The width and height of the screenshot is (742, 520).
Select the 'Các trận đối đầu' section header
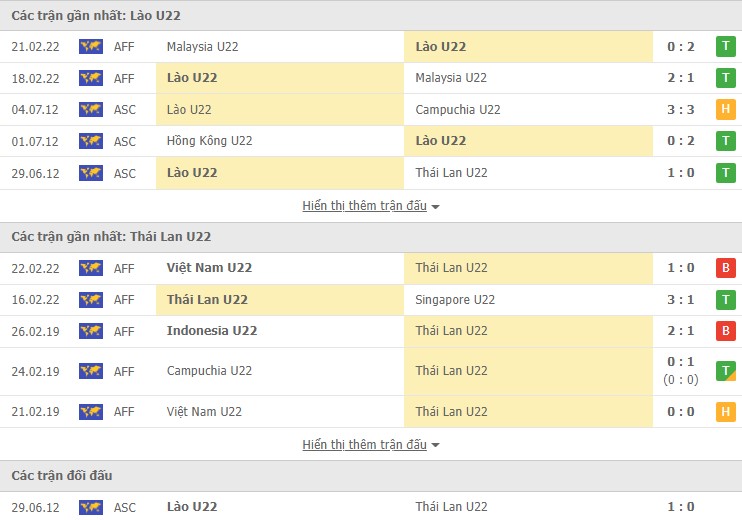point(62,475)
